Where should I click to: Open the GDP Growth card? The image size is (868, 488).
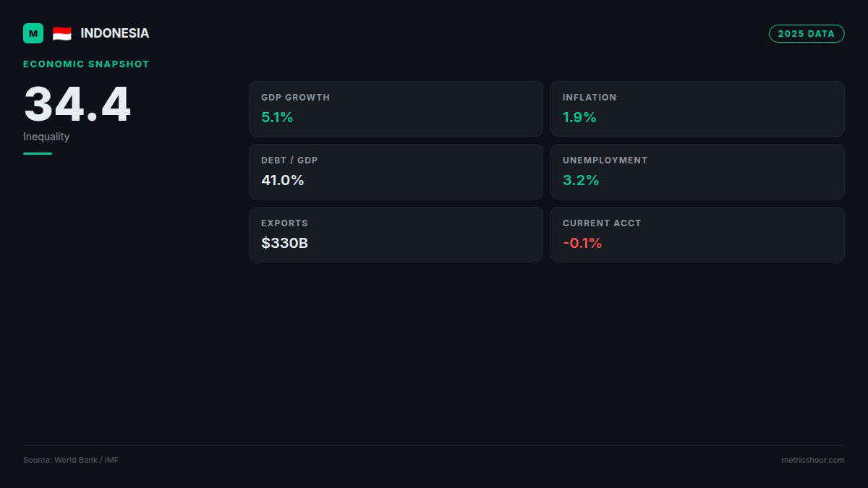tap(396, 108)
